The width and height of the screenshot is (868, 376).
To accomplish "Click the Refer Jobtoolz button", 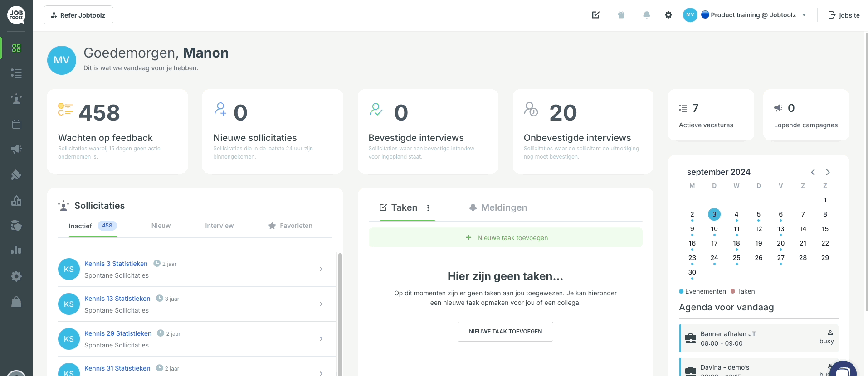I will pos(78,15).
